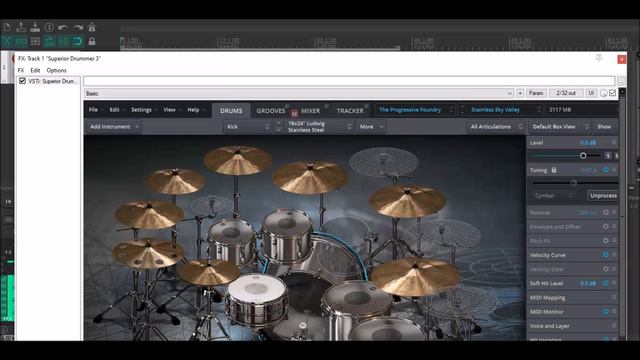Toggle envelope move icon in REAPER toolbar

(x=49, y=41)
